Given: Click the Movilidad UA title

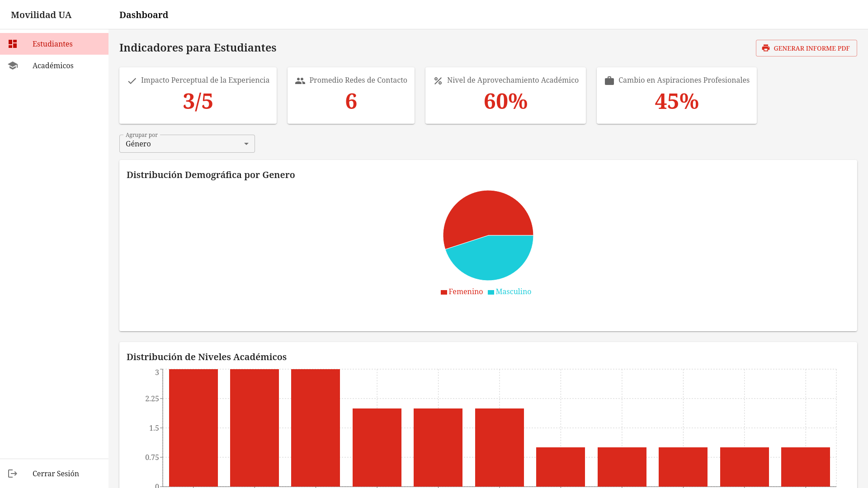Looking at the screenshot, I should click(x=41, y=14).
